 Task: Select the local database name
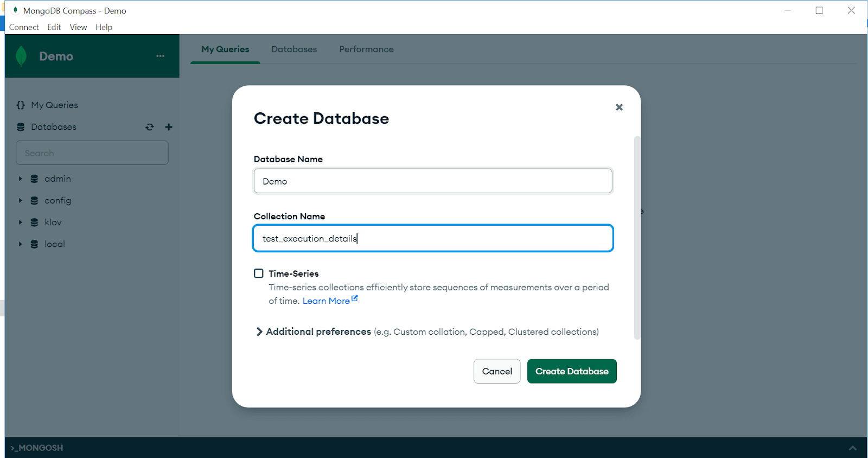55,244
